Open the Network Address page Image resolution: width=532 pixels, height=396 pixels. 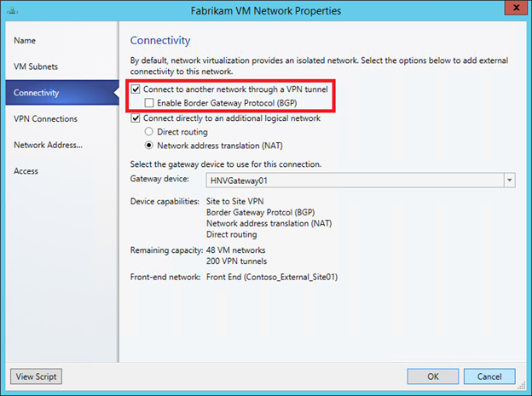[48, 145]
